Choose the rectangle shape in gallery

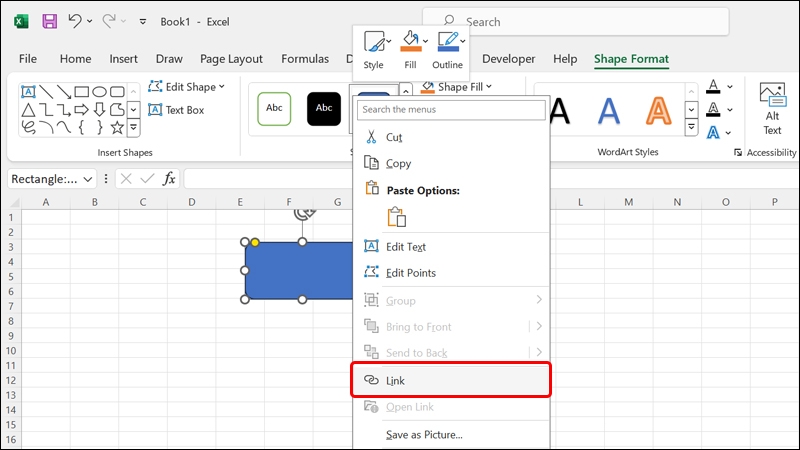pos(82,92)
